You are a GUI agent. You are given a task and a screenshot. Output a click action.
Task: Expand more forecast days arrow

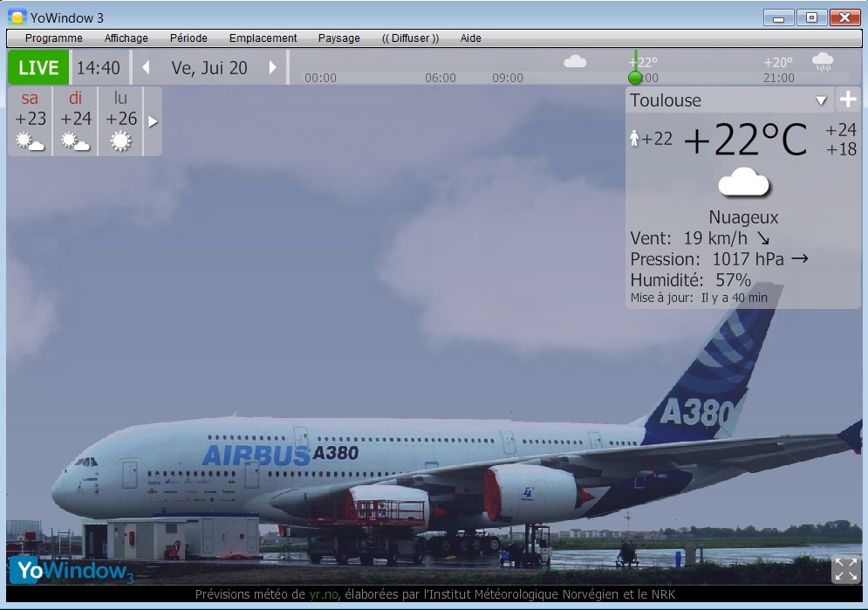click(153, 121)
